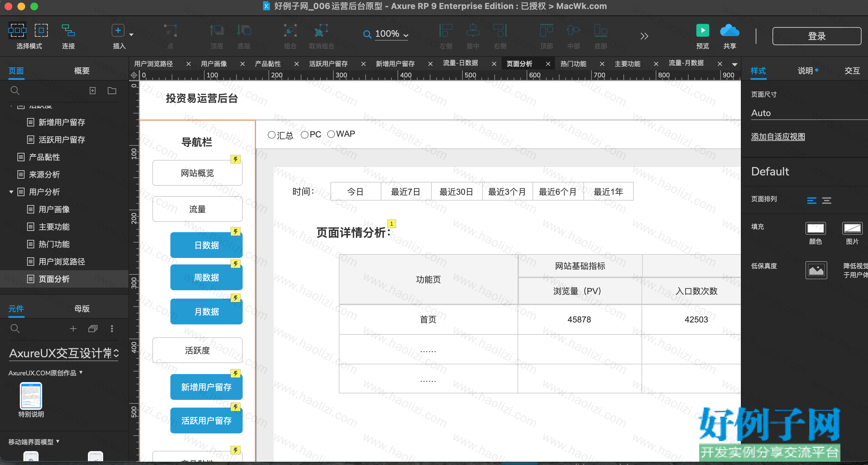Image resolution: width=868 pixels, height=465 pixels.
Task: Align center with 居中 icon
Action: 473,31
